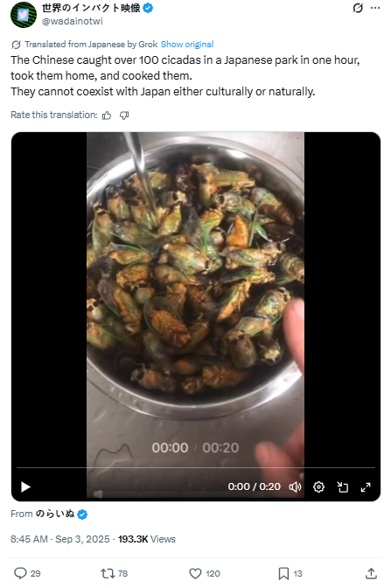Mute the video volume speaker icon

coord(295,486)
